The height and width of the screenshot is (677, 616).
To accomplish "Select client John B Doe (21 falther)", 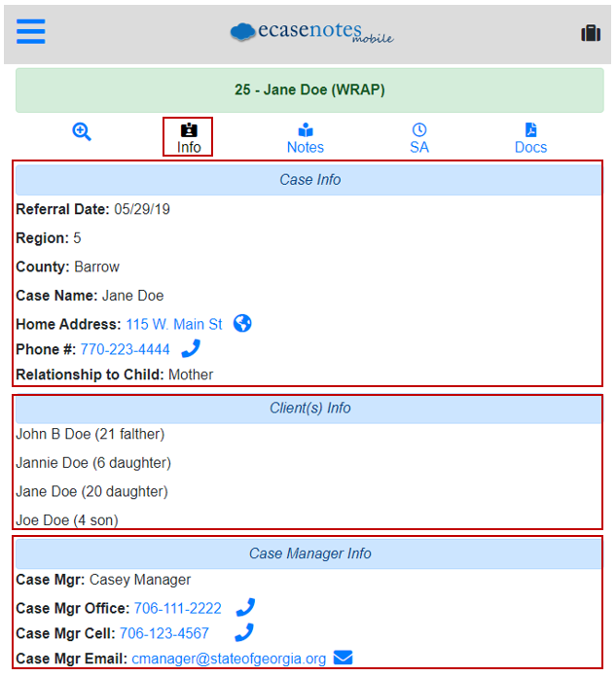I will tap(91, 434).
